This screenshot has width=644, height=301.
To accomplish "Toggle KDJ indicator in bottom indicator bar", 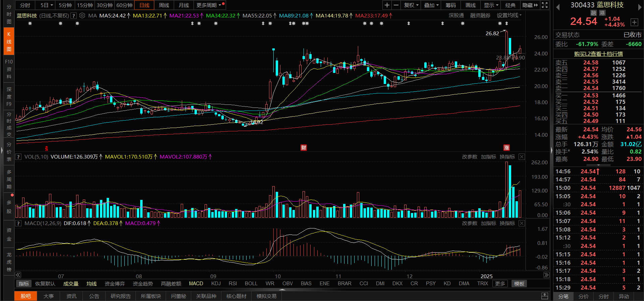I will pos(216,284).
